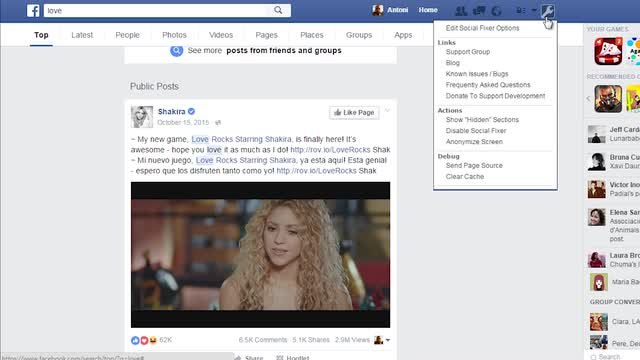Open Support Group menu link
The height and width of the screenshot is (360, 640).
coord(468,52)
